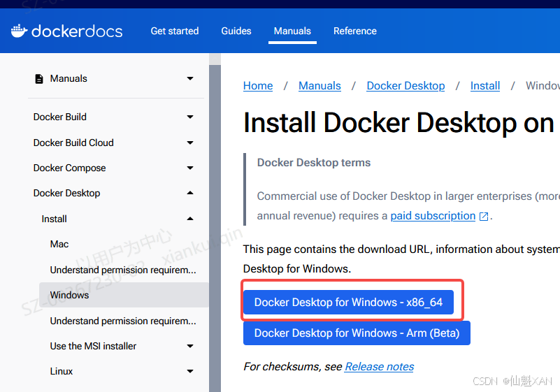Image resolution: width=560 pixels, height=392 pixels.
Task: Select the Manuals tab in the header
Action: point(292,31)
